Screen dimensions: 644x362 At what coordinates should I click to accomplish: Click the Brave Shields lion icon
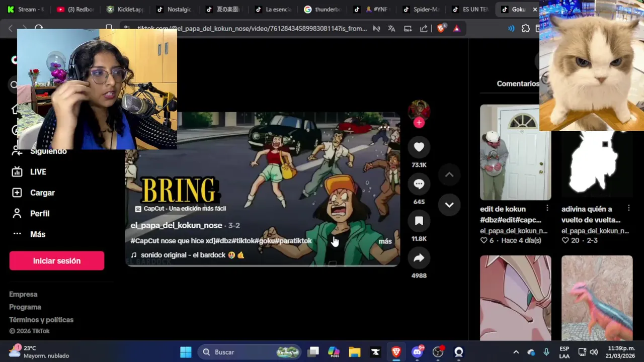click(x=441, y=29)
